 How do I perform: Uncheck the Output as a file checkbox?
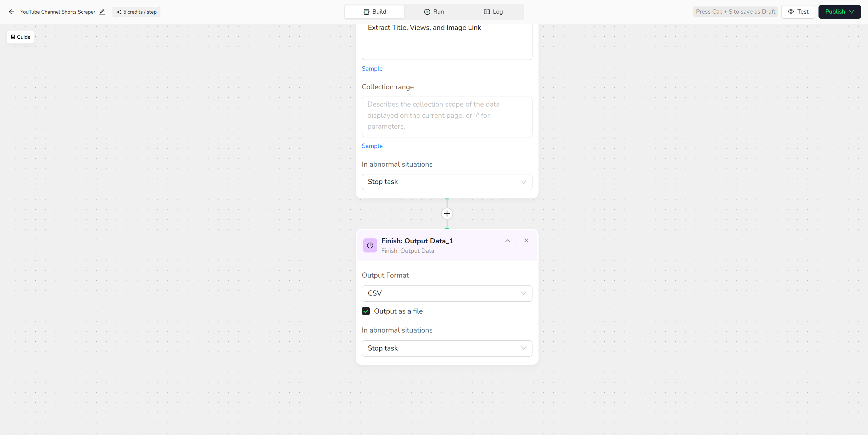coord(366,311)
